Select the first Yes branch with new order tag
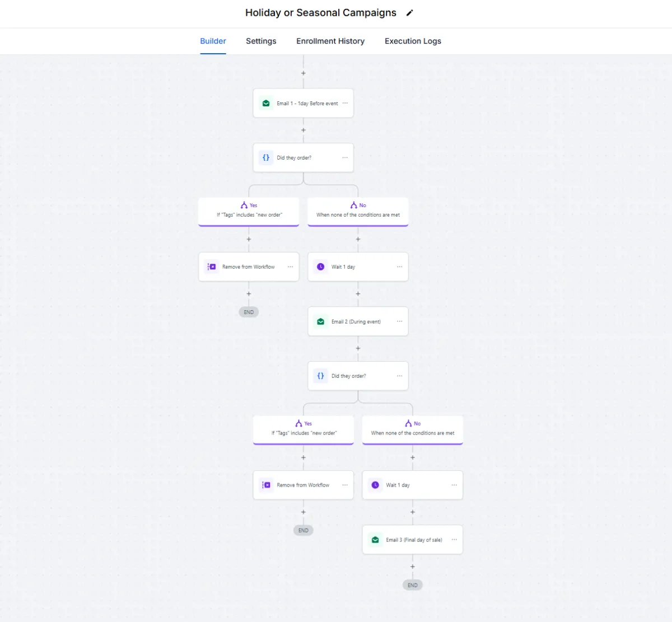The height and width of the screenshot is (622, 672). pos(249,212)
